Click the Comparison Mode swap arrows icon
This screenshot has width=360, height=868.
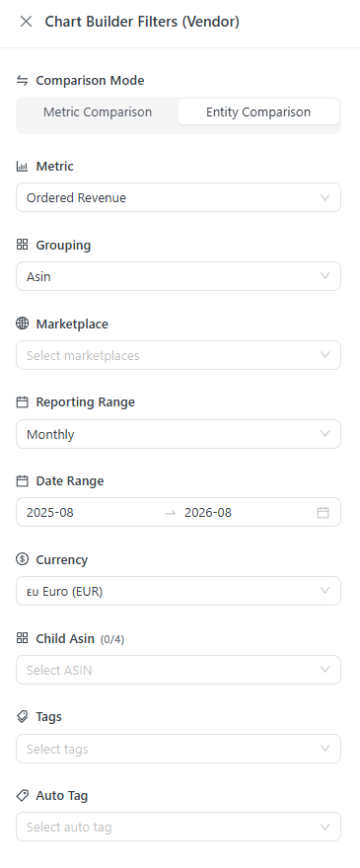[22, 80]
